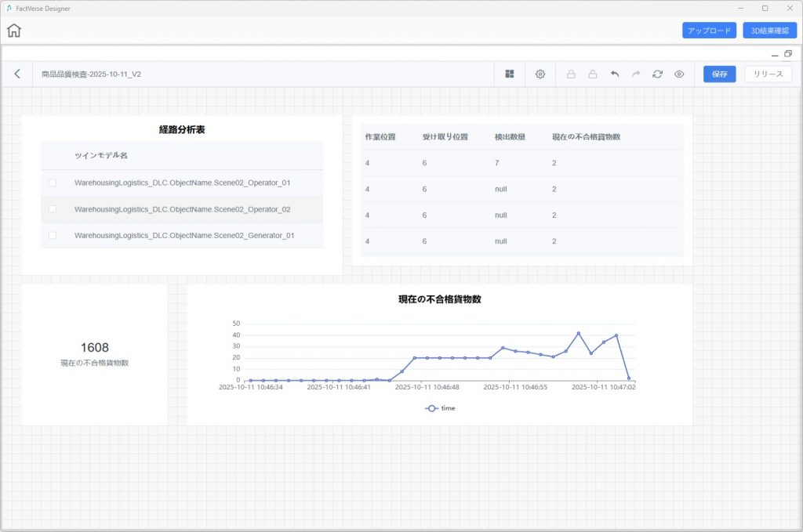Select the Scene02_Generator_01 checkbox
Viewport: 803px width, 532px height.
click(x=53, y=235)
